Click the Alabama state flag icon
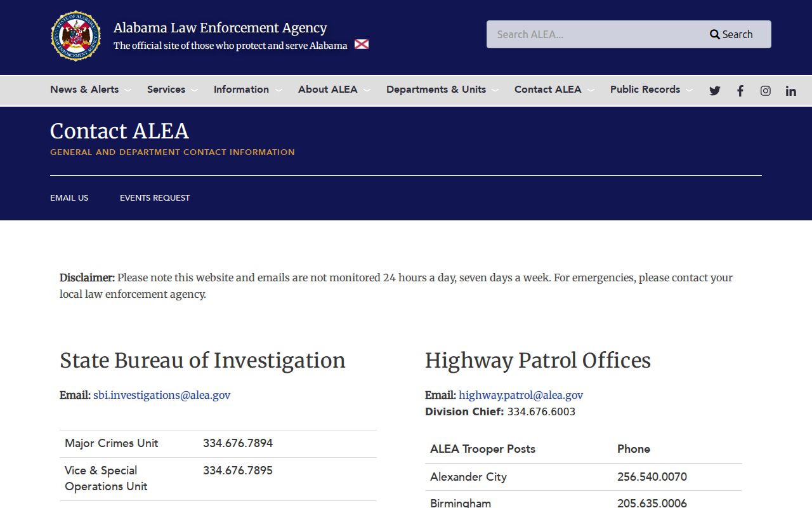Screen dimensions: 812x508 click(x=362, y=44)
